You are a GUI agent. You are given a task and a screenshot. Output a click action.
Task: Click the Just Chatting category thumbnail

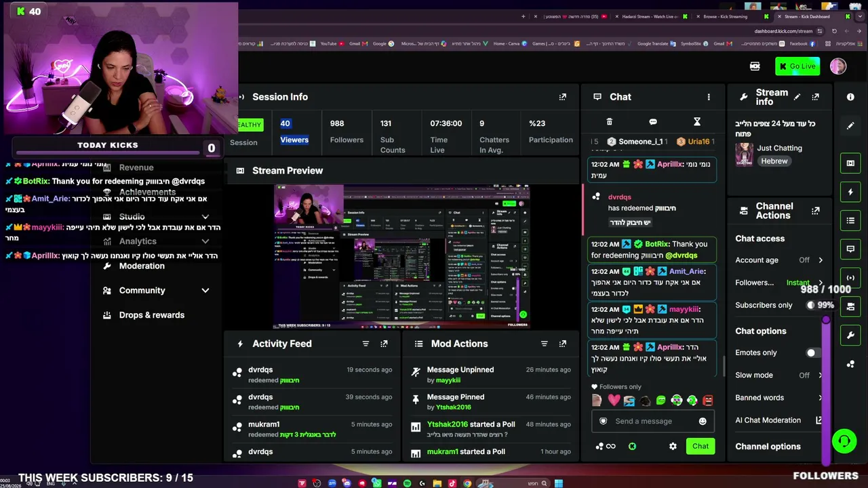click(x=744, y=155)
